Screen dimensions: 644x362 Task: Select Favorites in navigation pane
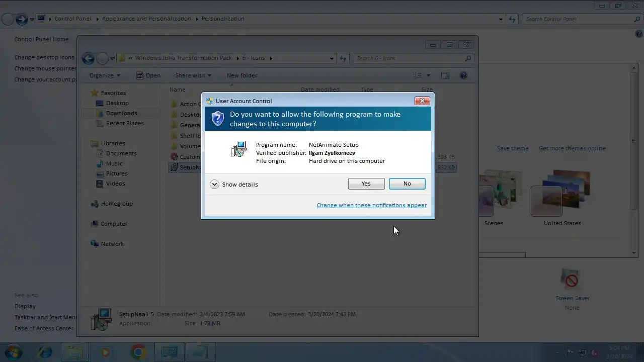click(113, 93)
